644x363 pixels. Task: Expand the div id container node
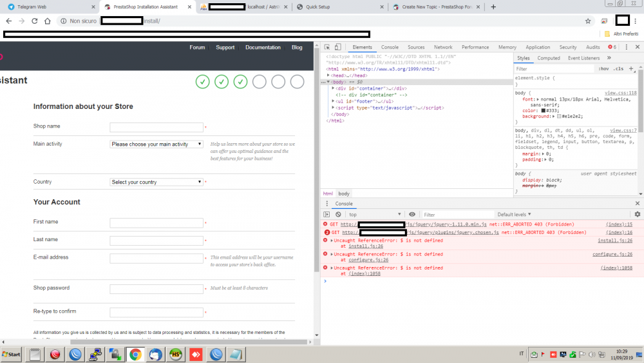[x=333, y=88]
